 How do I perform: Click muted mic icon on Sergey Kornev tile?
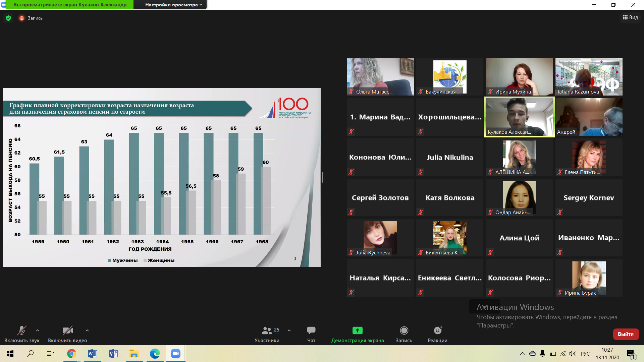pos(560,212)
